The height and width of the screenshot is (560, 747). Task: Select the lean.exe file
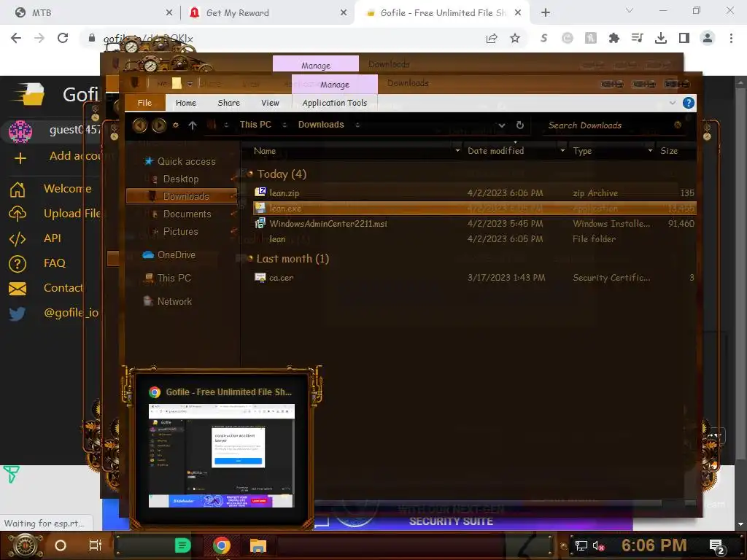(474, 208)
